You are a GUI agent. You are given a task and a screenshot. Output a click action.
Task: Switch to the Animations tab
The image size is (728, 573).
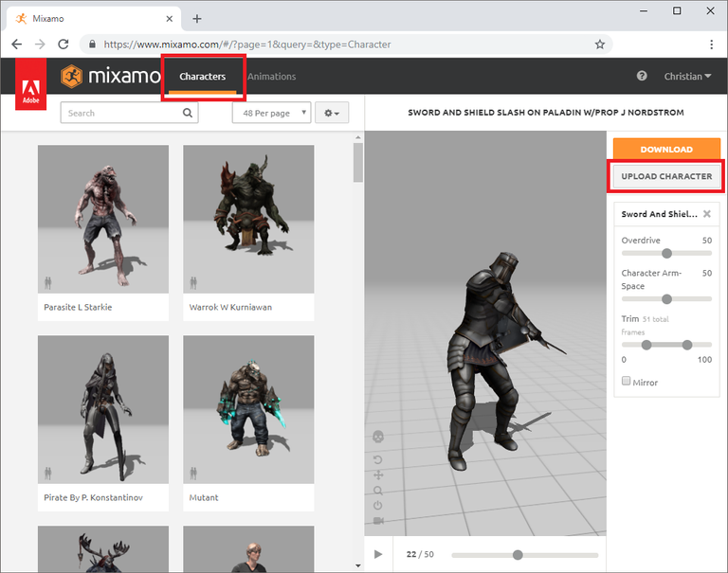tap(272, 77)
